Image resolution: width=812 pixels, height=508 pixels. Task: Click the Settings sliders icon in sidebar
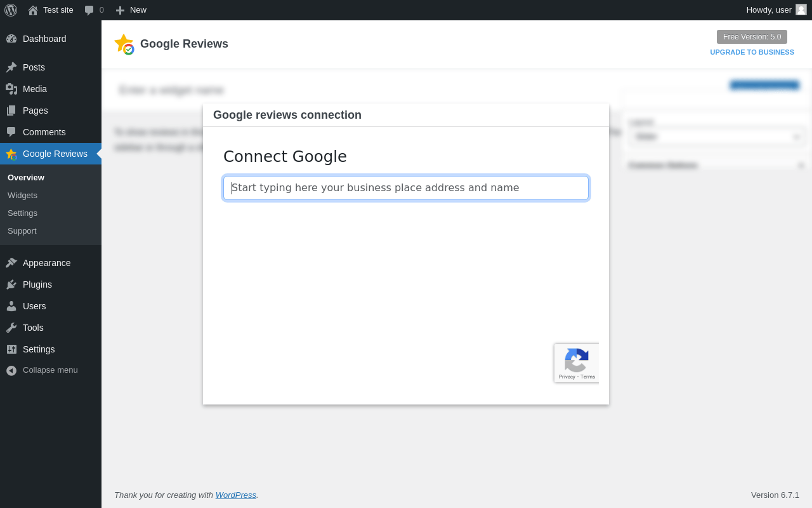point(11,349)
